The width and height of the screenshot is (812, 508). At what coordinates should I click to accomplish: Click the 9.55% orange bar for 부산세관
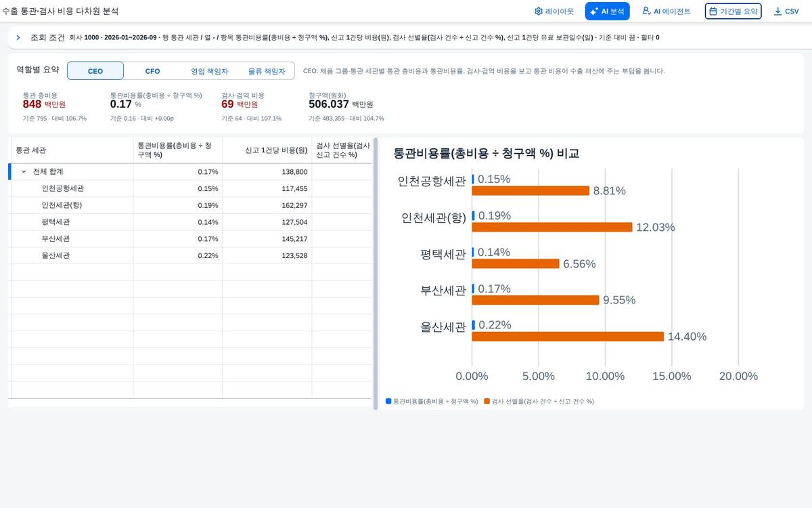[x=536, y=300]
